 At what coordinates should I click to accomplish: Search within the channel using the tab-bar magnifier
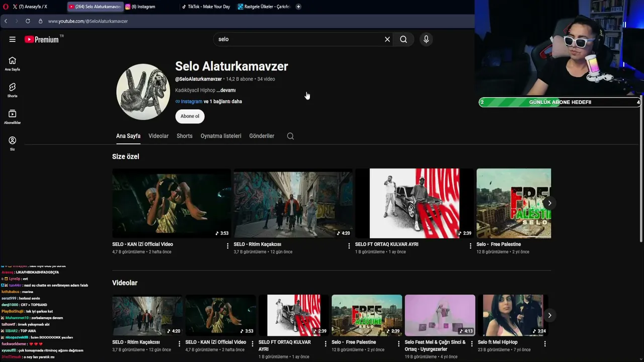pyautogui.click(x=290, y=136)
